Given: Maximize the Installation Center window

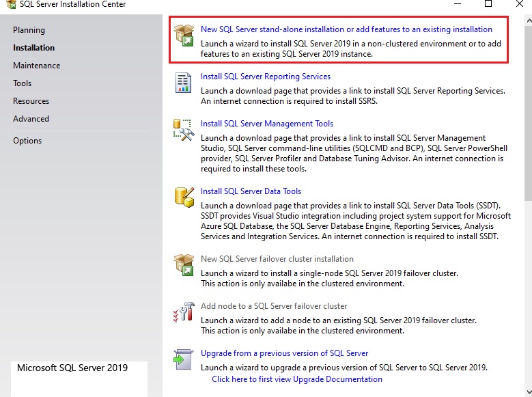Looking at the screenshot, I should pyautogui.click(x=488, y=4).
